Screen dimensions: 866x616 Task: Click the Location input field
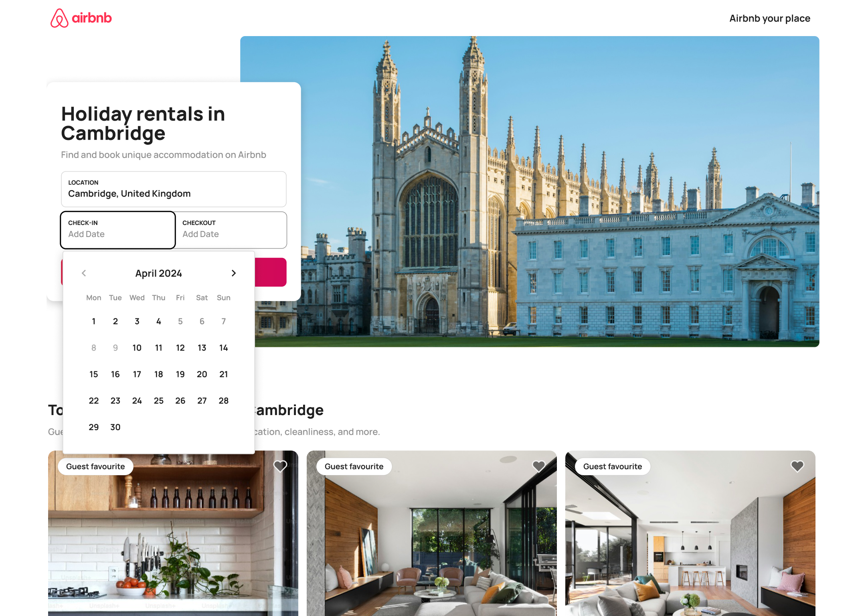click(174, 189)
